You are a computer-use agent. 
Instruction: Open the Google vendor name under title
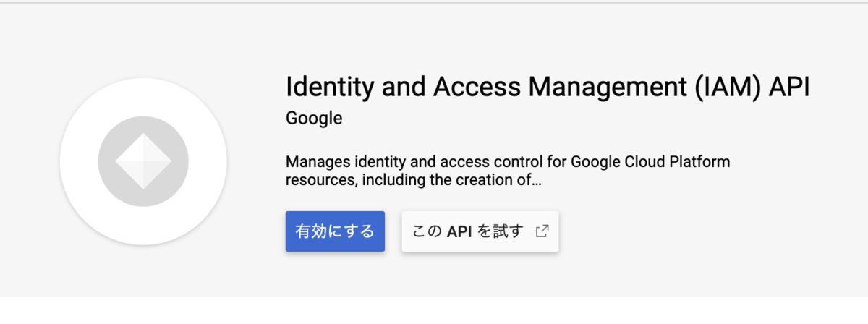point(314,119)
